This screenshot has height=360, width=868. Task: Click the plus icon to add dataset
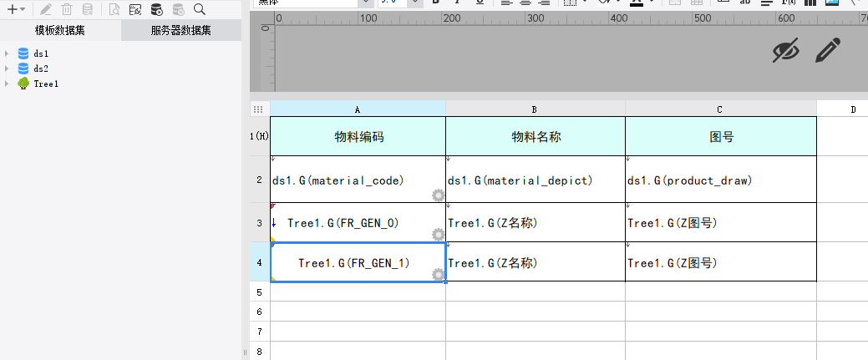pyautogui.click(x=12, y=9)
